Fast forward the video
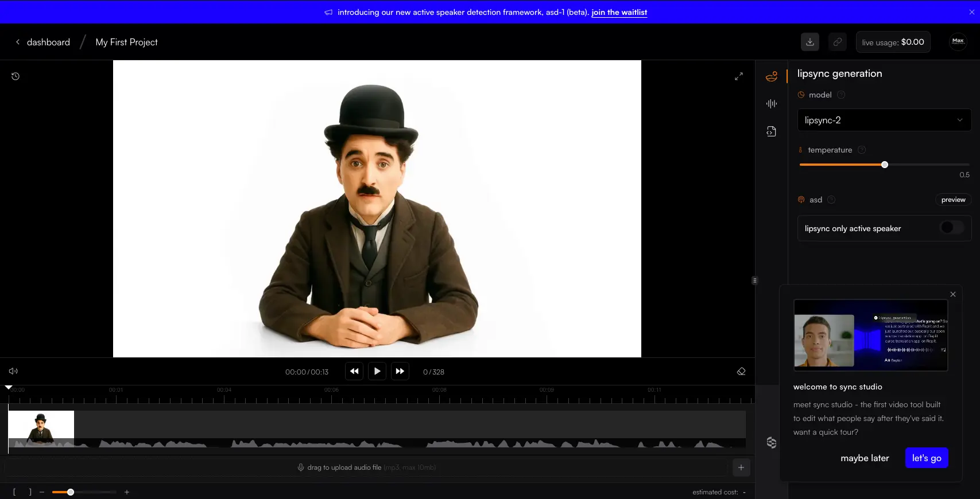Screen dimensions: 980x499 tap(400, 371)
